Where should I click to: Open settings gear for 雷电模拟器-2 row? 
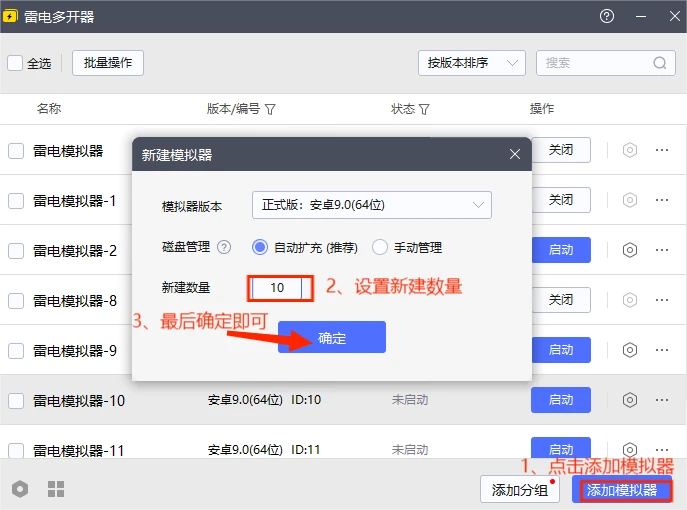pyautogui.click(x=630, y=250)
